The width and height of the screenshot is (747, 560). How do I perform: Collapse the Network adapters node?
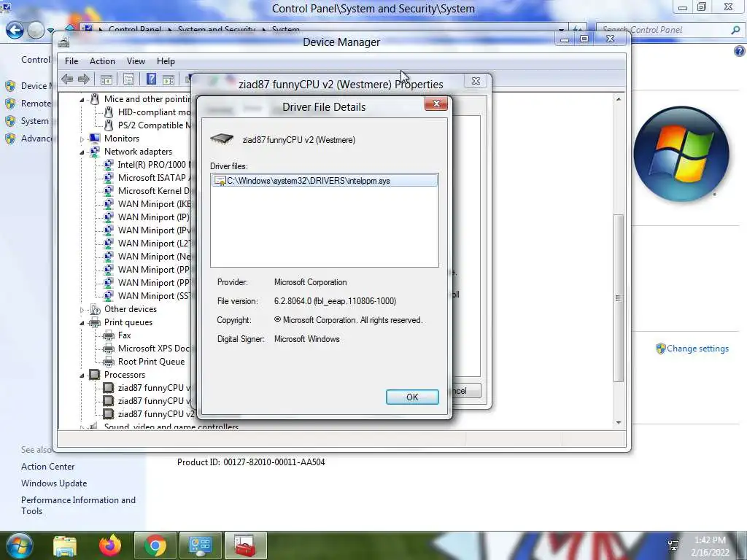(82, 152)
